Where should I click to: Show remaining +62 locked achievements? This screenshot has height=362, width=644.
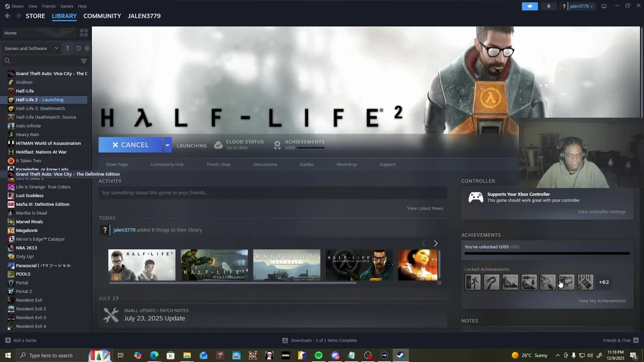click(x=604, y=282)
